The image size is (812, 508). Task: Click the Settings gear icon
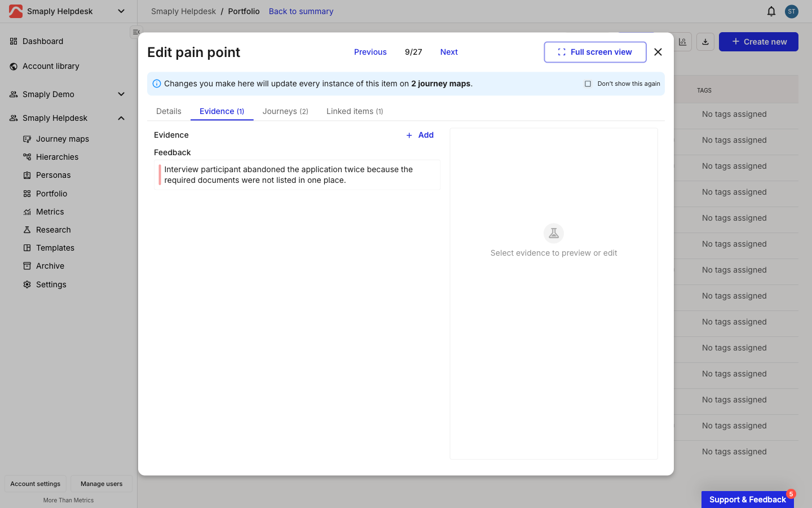coord(27,284)
